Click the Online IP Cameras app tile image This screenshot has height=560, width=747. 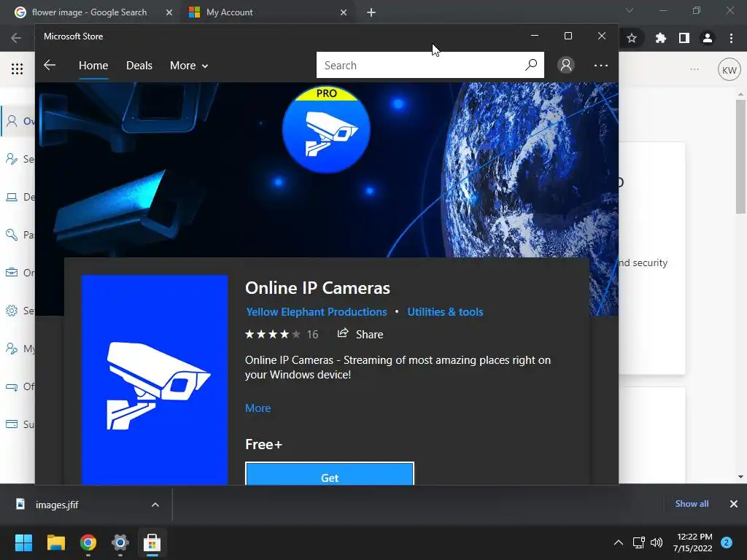click(x=155, y=379)
